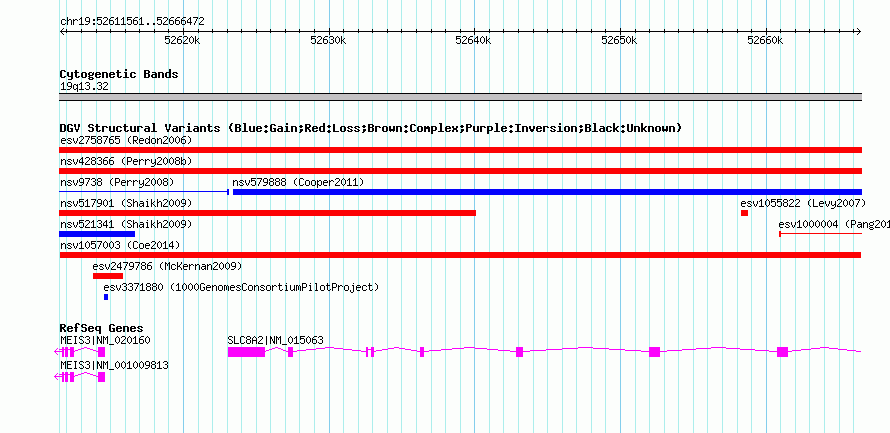890x433 pixels.
Task: Select the 52660k ruler position
Action: [x=766, y=40]
